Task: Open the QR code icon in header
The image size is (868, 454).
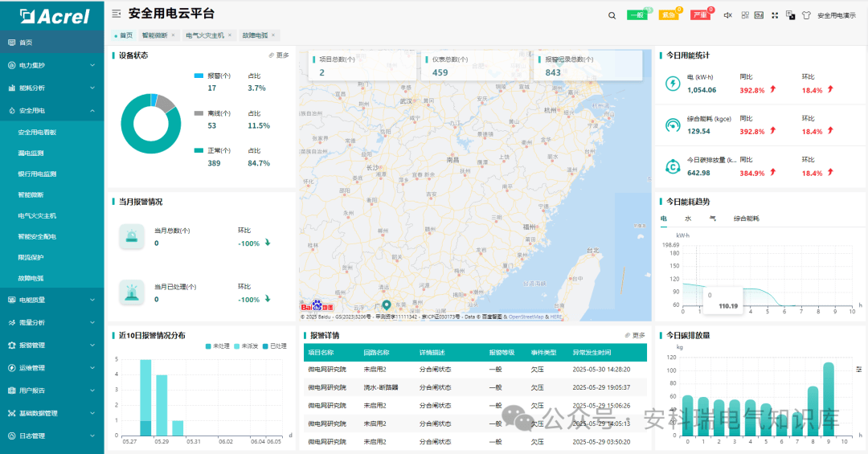Action: tap(745, 15)
